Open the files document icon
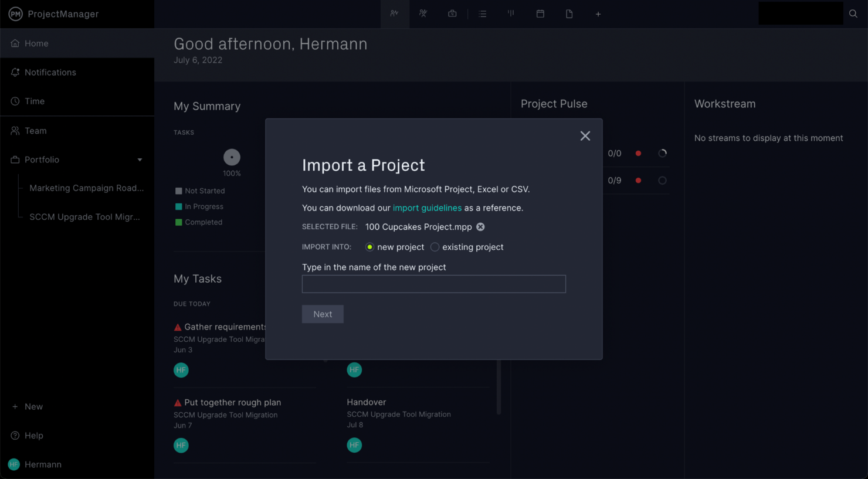Image resolution: width=868 pixels, height=479 pixels. (569, 13)
